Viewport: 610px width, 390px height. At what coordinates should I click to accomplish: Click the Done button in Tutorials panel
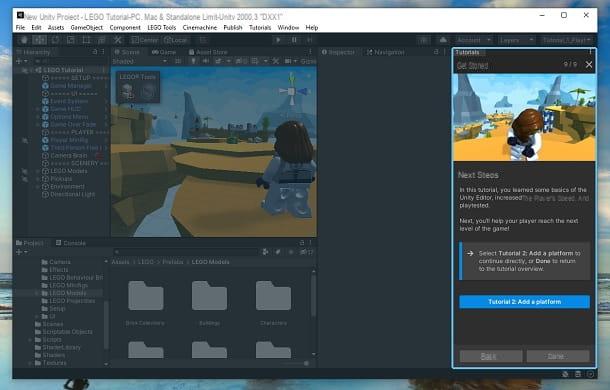[x=558, y=356]
